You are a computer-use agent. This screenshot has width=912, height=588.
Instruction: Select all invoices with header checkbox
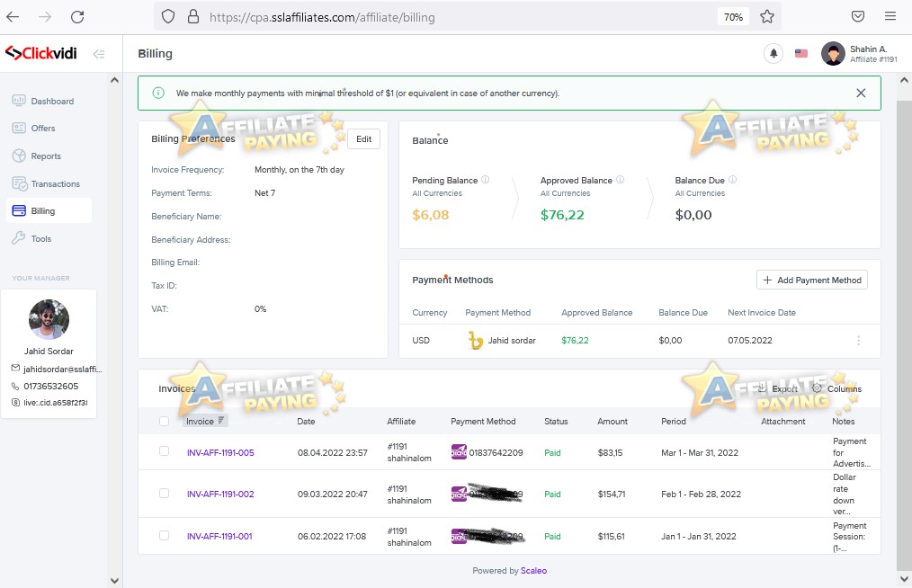[164, 421]
